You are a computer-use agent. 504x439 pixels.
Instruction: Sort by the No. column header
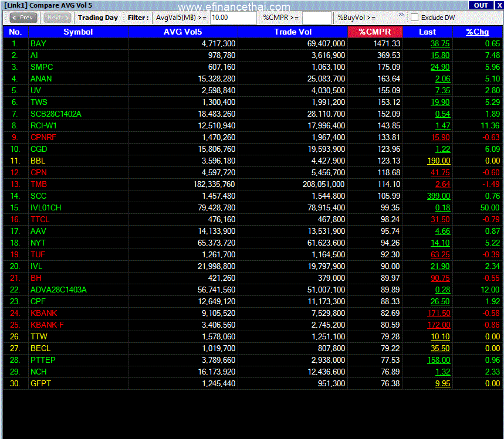15,32
